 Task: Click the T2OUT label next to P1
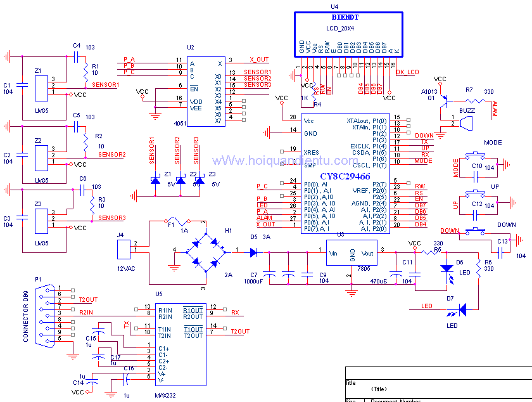point(88,300)
